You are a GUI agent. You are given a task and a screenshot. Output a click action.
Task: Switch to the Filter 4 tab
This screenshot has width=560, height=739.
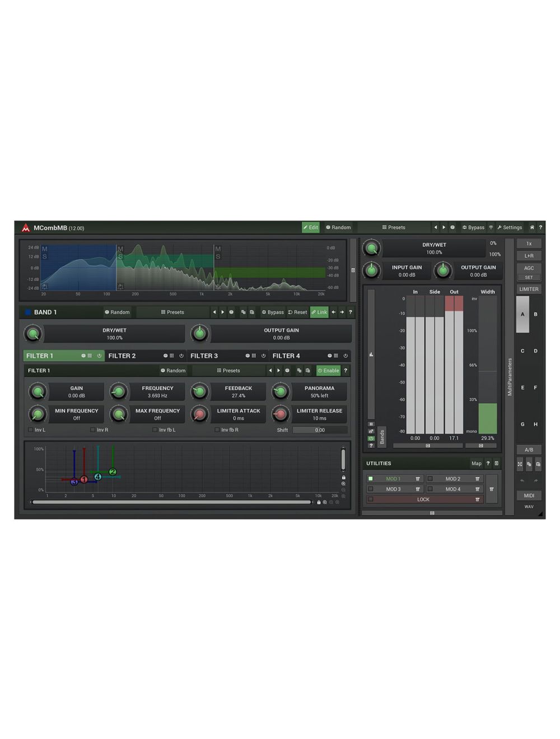(x=286, y=356)
